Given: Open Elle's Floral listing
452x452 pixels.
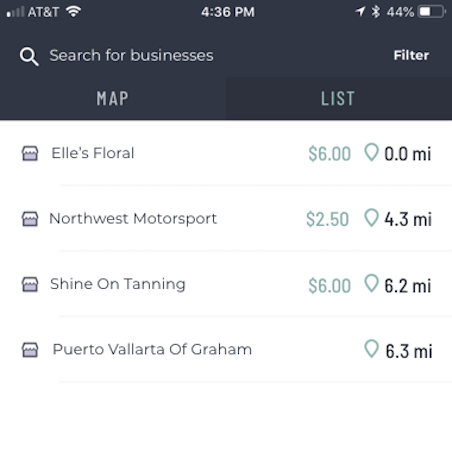Looking at the screenshot, I should coord(226,153).
